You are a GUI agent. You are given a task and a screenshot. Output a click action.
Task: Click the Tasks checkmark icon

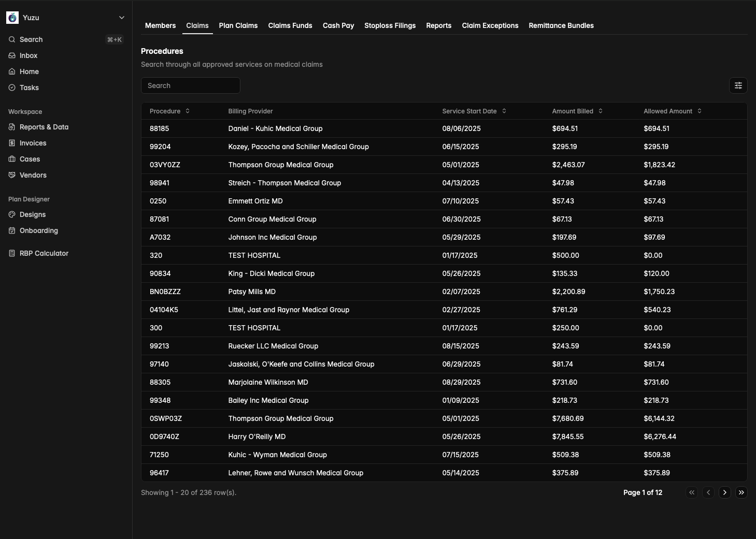tap(12, 88)
